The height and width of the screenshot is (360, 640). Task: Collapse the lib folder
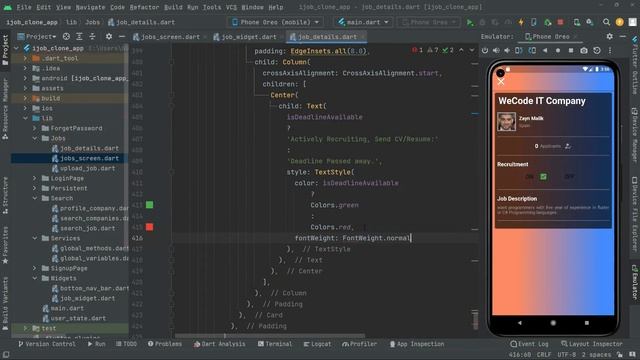tap(25, 118)
